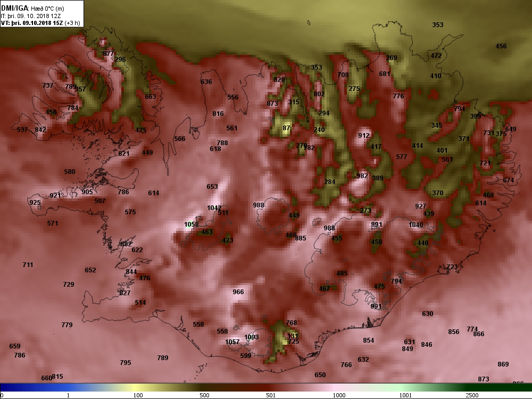
Task: Click the '1001' label under the color scale
Action: [x=405, y=395]
